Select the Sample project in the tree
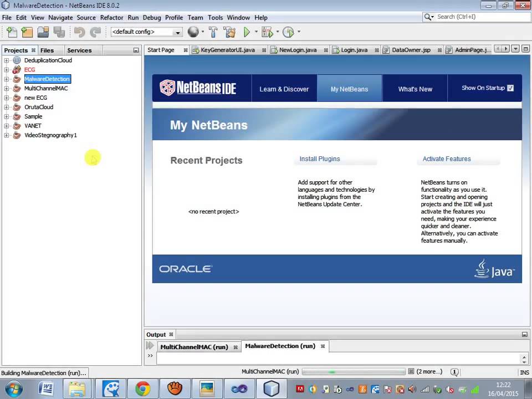 click(x=33, y=116)
